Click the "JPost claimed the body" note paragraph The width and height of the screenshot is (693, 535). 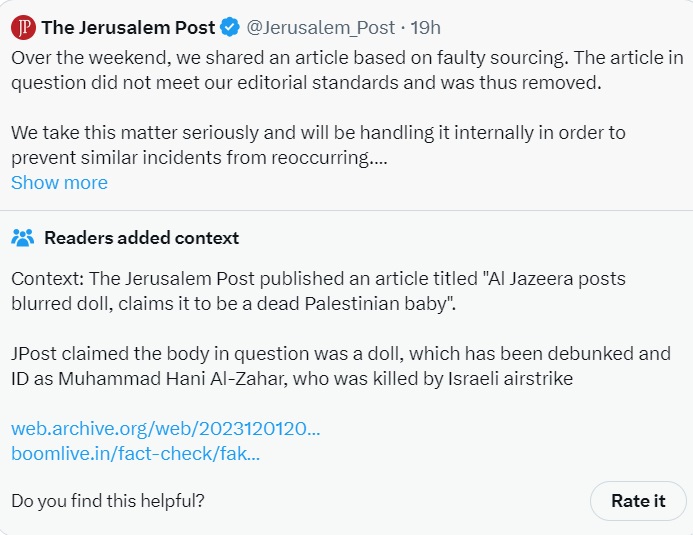(340, 366)
